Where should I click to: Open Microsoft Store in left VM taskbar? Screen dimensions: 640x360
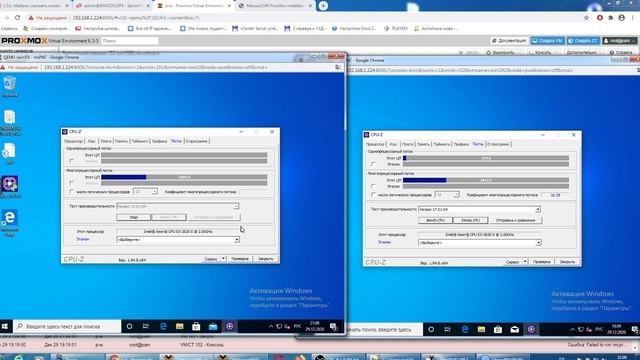tap(196, 326)
